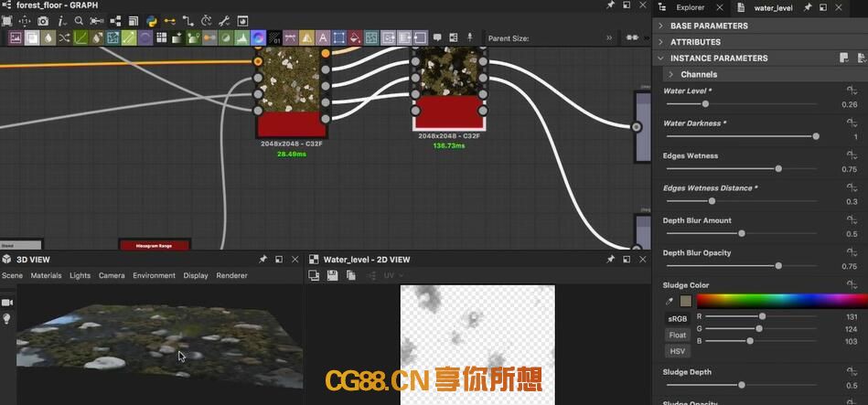Add a comment using speech bubble icon
868x405 pixels.
(437, 37)
